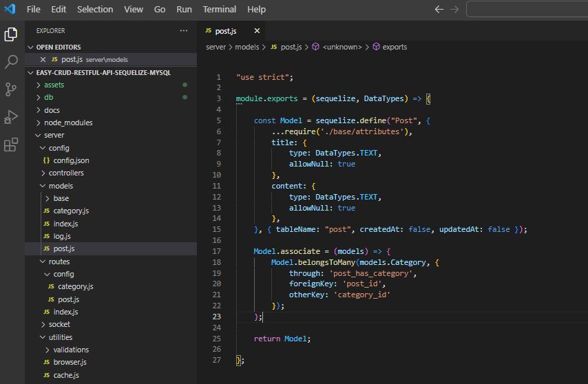Click the navigate back arrow
Image resolution: width=588 pixels, height=384 pixels.
point(439,9)
